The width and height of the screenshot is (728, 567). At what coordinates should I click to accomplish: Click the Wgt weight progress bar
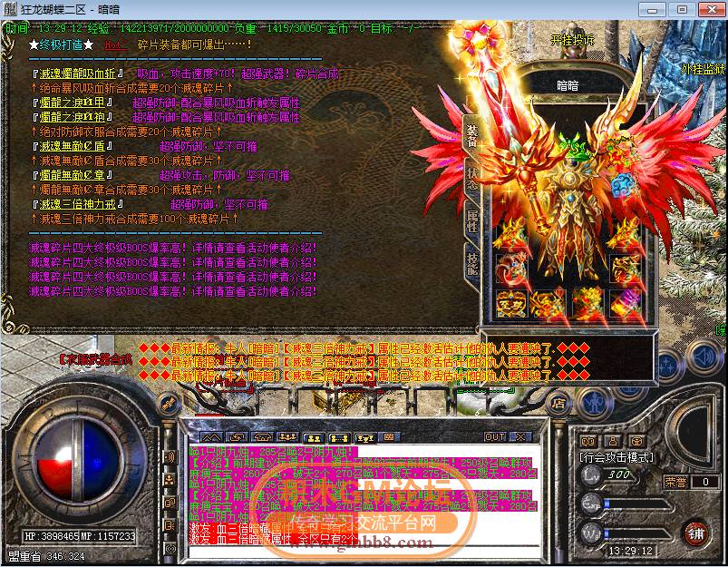636,533
